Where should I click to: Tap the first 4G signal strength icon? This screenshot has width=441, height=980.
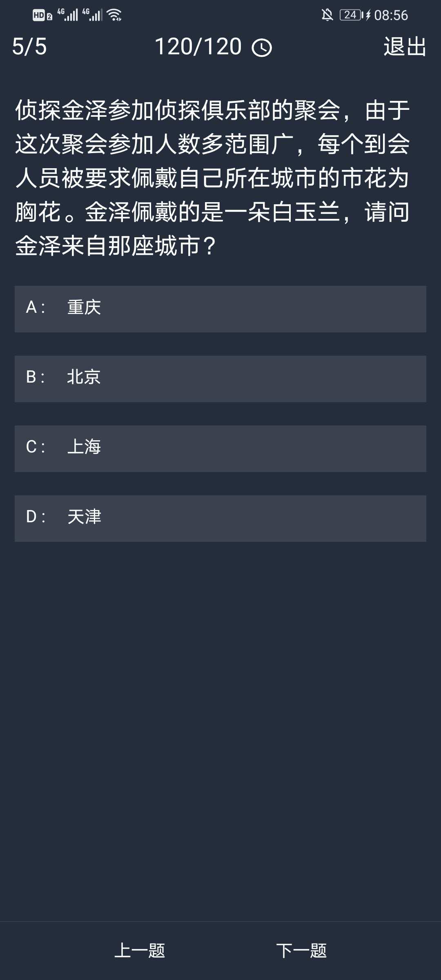click(x=68, y=15)
